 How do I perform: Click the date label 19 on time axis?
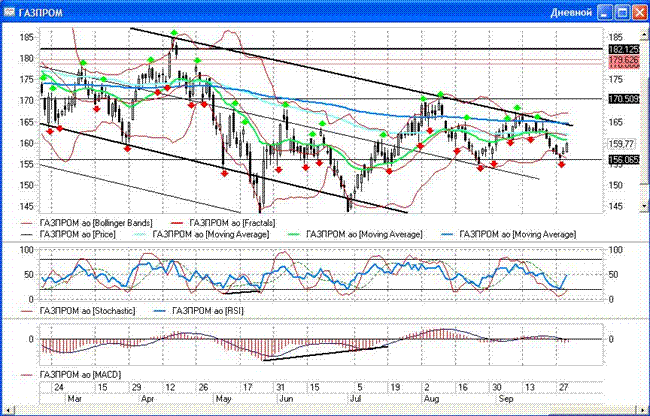click(x=395, y=387)
